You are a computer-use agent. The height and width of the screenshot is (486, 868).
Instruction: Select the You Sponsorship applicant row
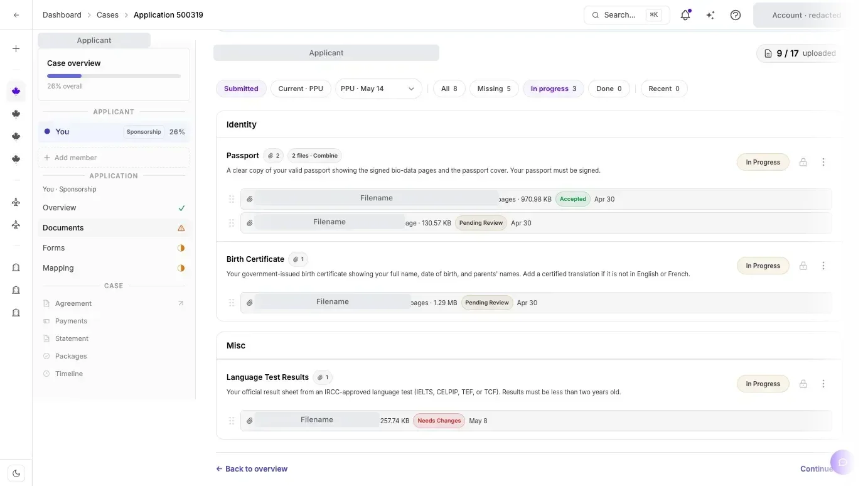click(114, 132)
